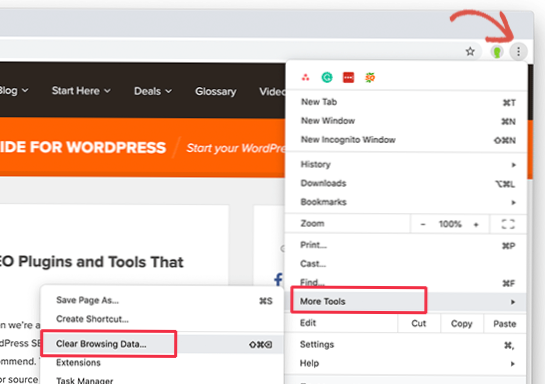Open Downloads from the menu
Viewport: 545px width, 384px height.
point(406,183)
